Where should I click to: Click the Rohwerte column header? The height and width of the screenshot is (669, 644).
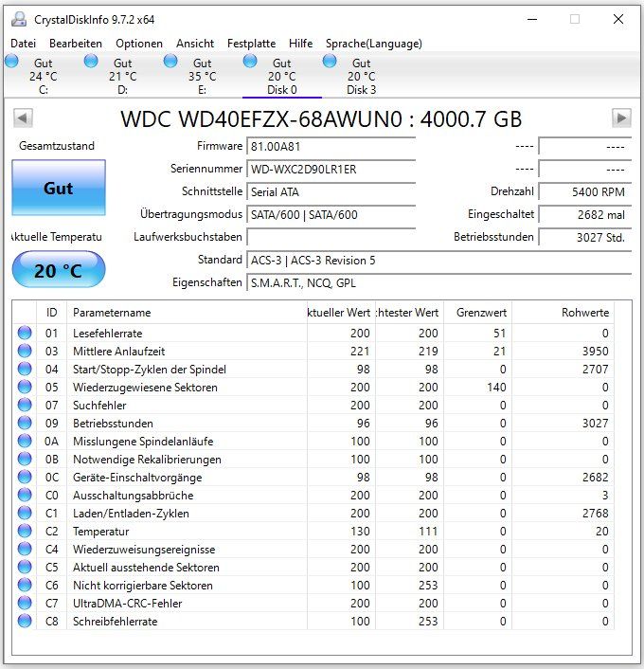(563, 313)
